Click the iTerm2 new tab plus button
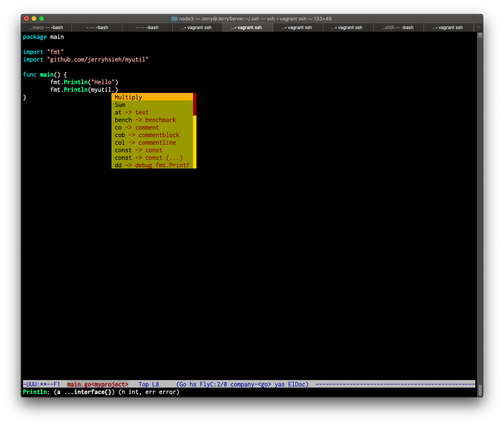The height and width of the screenshot is (425, 504). click(478, 27)
